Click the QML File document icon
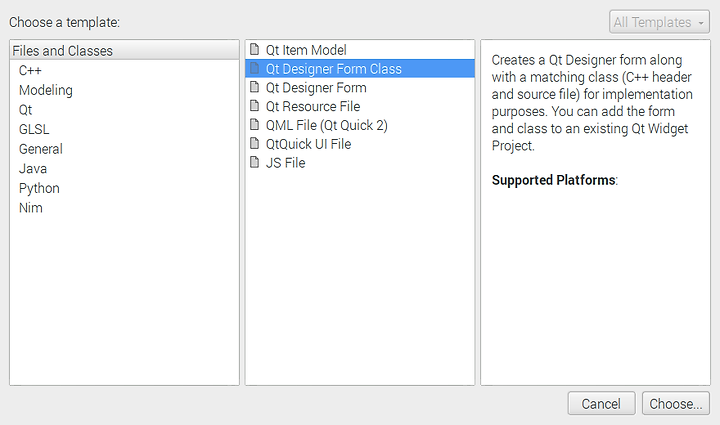 click(x=254, y=124)
